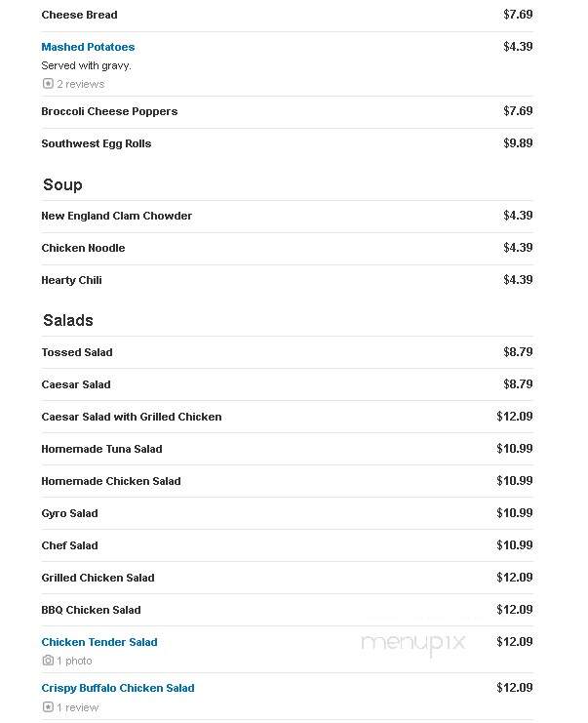Click the $12.09 price of BBQ Chicken Salad
Screen dimensions: 588x723
(x=515, y=610)
